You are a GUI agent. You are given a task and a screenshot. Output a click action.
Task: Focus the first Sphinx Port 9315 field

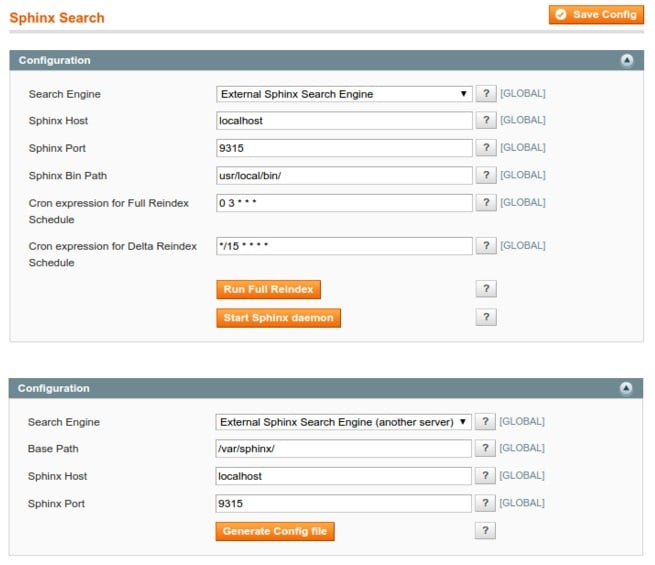click(344, 148)
